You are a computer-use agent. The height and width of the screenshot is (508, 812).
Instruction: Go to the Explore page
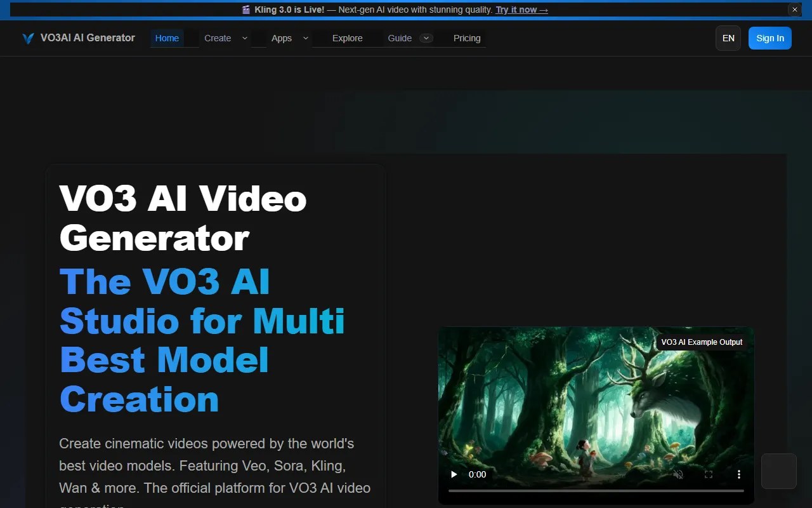(x=347, y=38)
